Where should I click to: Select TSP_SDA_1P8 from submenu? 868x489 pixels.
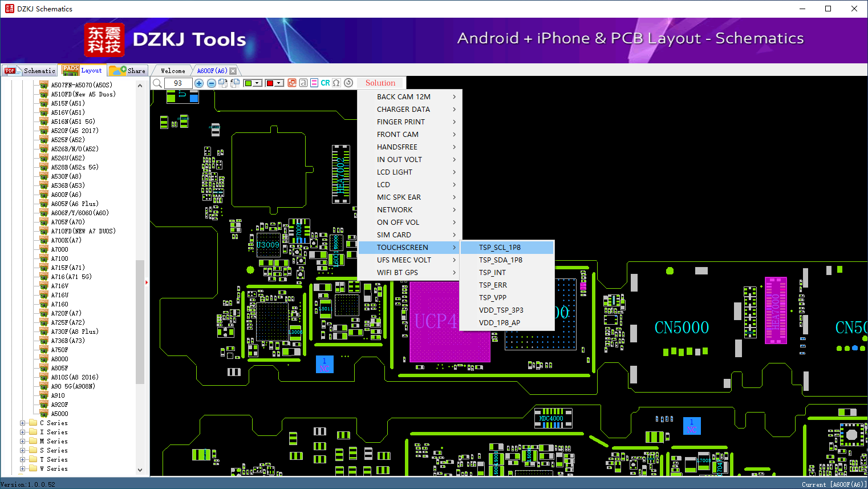coord(507,260)
